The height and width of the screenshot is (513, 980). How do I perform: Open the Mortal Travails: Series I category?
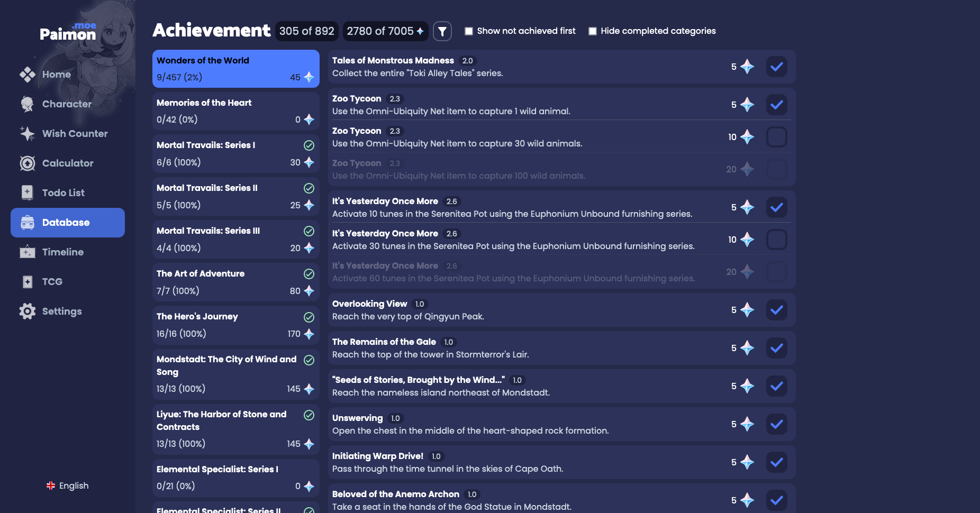(x=235, y=153)
